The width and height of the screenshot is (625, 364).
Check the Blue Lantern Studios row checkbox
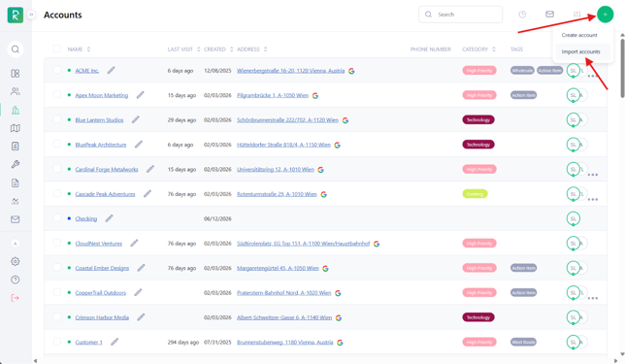[57, 119]
